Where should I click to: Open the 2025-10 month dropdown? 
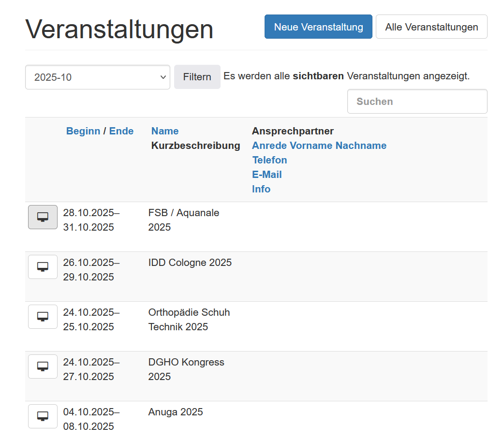point(97,77)
